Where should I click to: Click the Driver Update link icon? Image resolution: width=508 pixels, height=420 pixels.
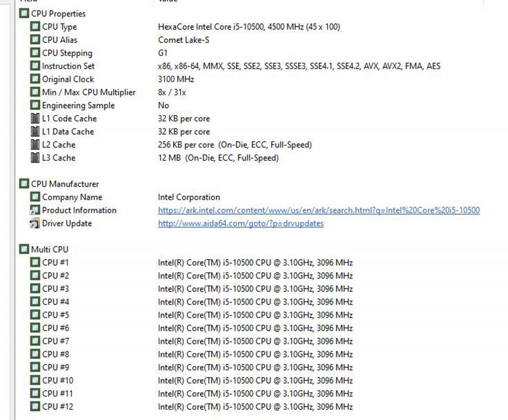(35, 224)
